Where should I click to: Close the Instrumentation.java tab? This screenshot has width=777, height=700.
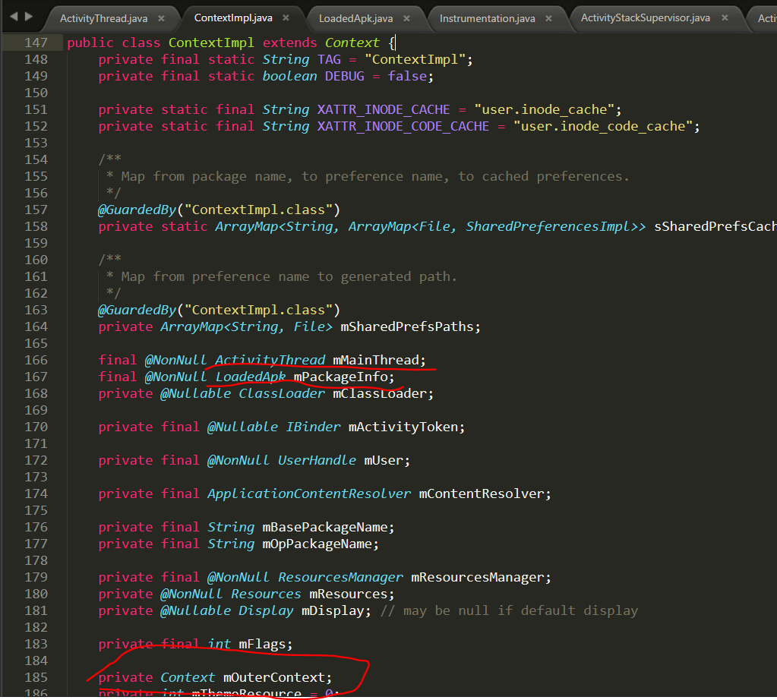click(548, 19)
